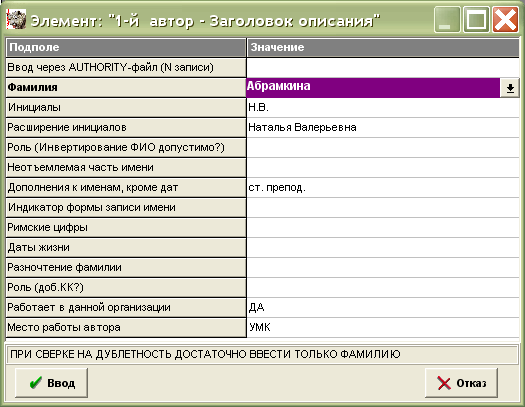This screenshot has height=407, width=525.
Task: Cancel with the Отказ button
Action: coord(461,383)
